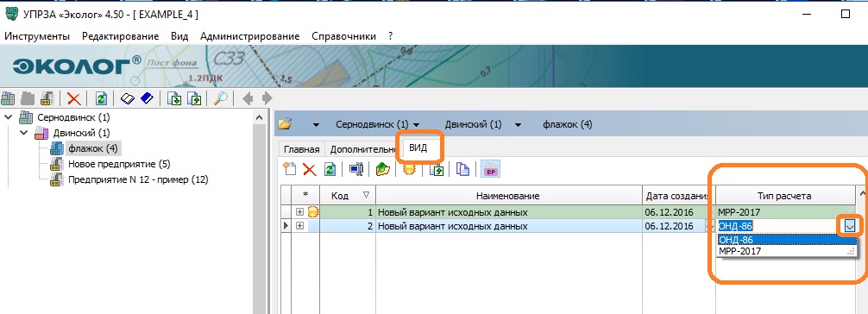
Task: Select ОНД-86 in the dropdown list
Action: click(x=787, y=240)
